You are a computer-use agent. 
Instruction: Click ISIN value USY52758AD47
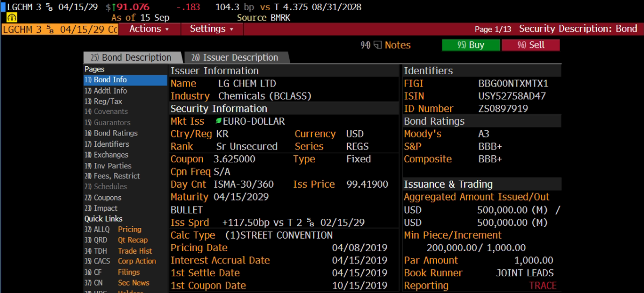coord(512,96)
